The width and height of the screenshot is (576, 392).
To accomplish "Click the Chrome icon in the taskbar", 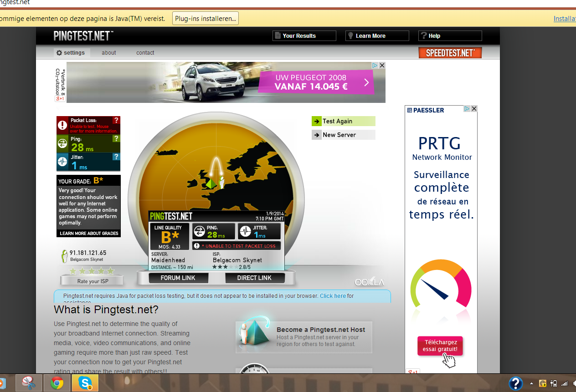I will click(x=57, y=383).
